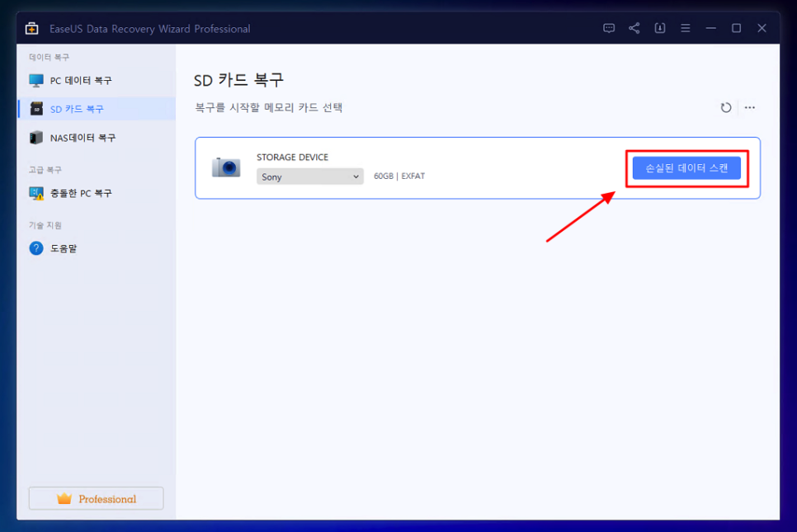Click the import/update icon in title bar
This screenshot has width=797, height=532.
(x=660, y=28)
